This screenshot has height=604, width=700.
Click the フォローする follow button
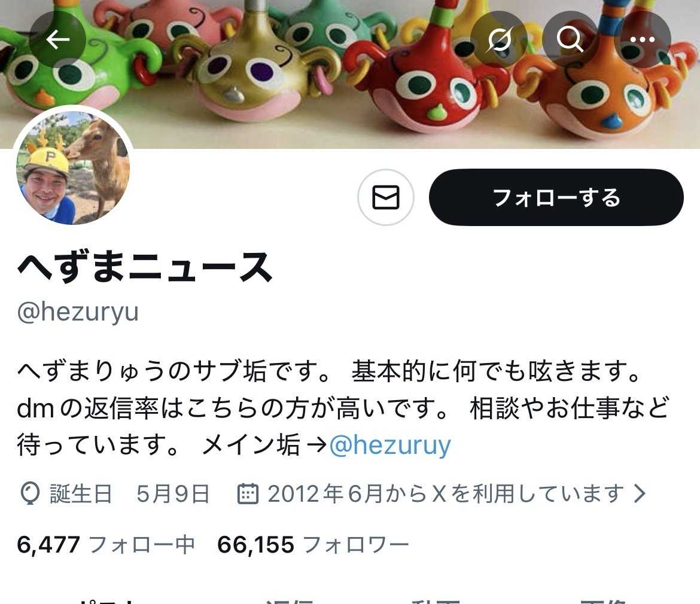[x=556, y=197]
